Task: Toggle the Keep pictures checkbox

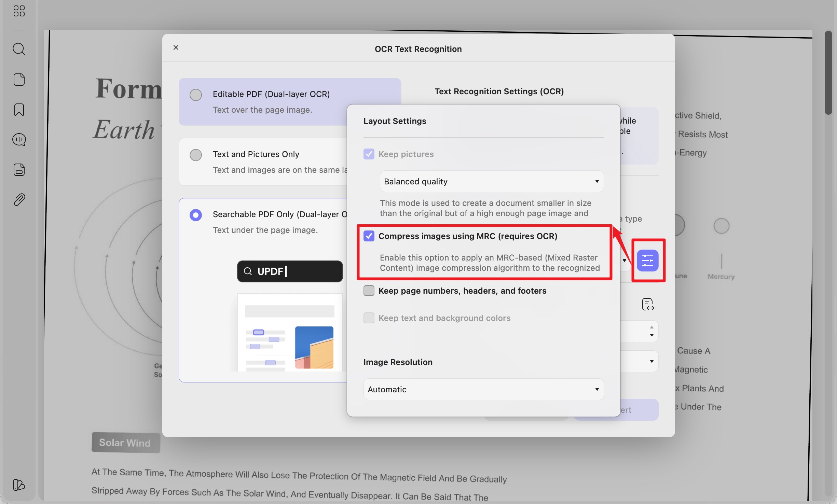Action: point(369,154)
